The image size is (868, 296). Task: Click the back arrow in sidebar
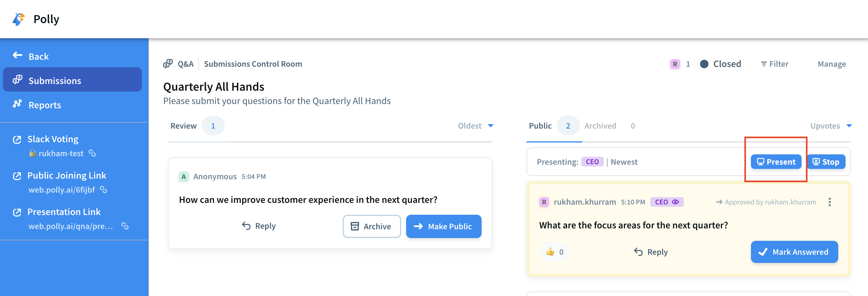click(x=18, y=55)
